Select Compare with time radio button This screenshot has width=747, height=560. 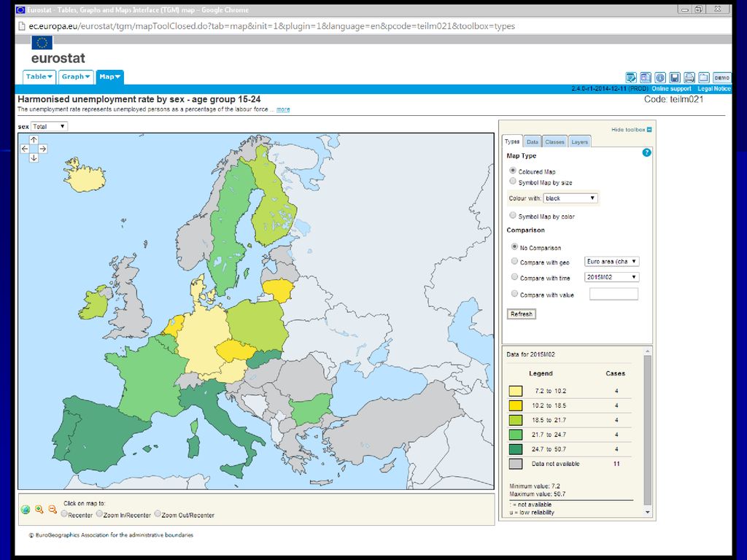[x=514, y=277]
